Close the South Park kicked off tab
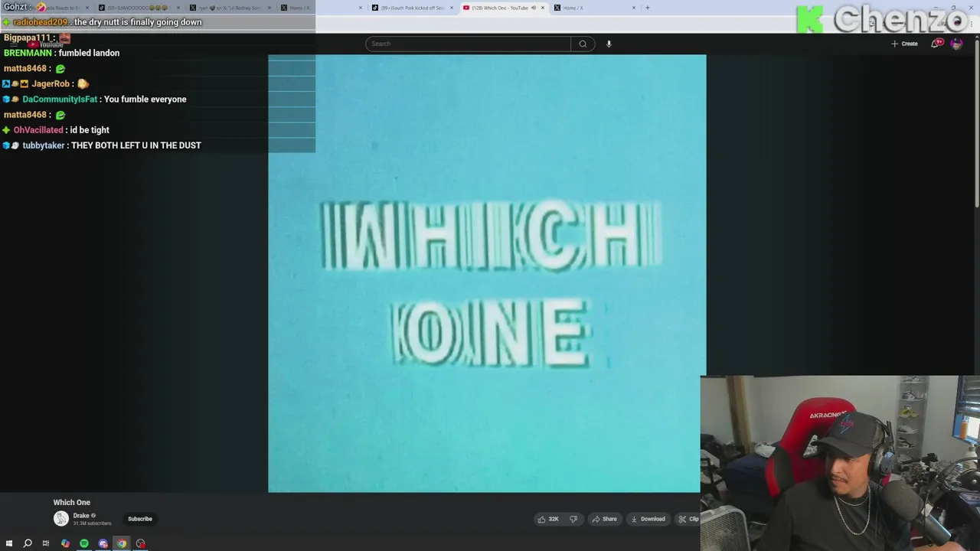 pyautogui.click(x=452, y=8)
